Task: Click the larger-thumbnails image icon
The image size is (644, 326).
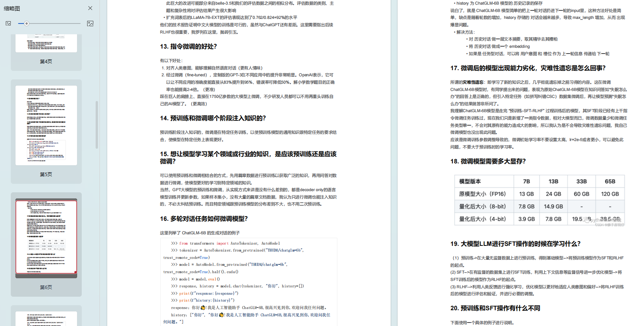Action: (x=90, y=24)
